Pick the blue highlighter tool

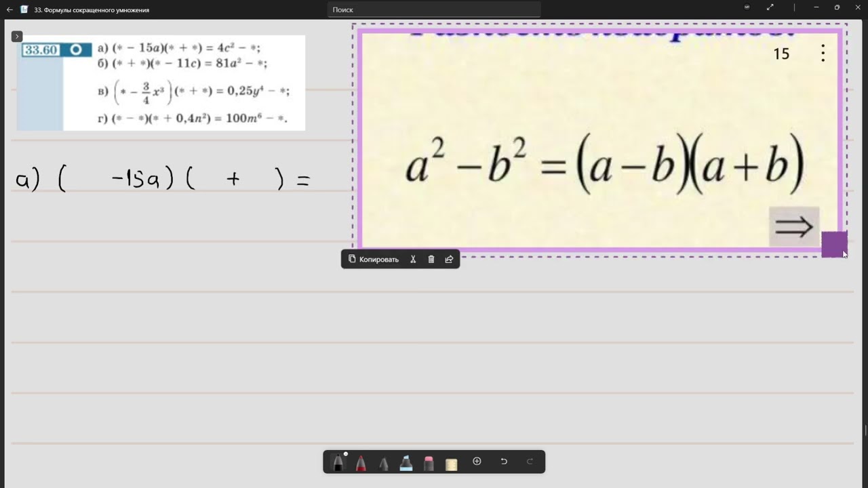tap(406, 462)
